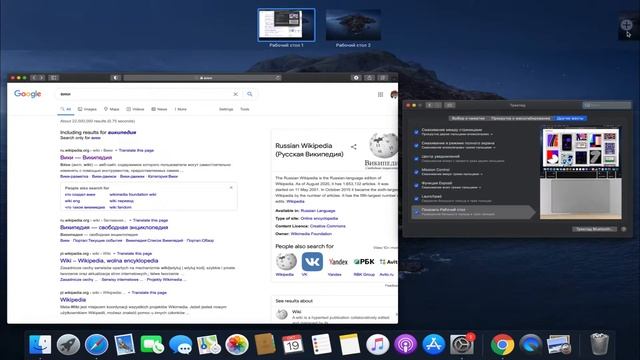Image resolution: width=640 pixels, height=360 pixels.
Task: Select Рабочий стол 1 thumbnail
Action: click(x=286, y=25)
